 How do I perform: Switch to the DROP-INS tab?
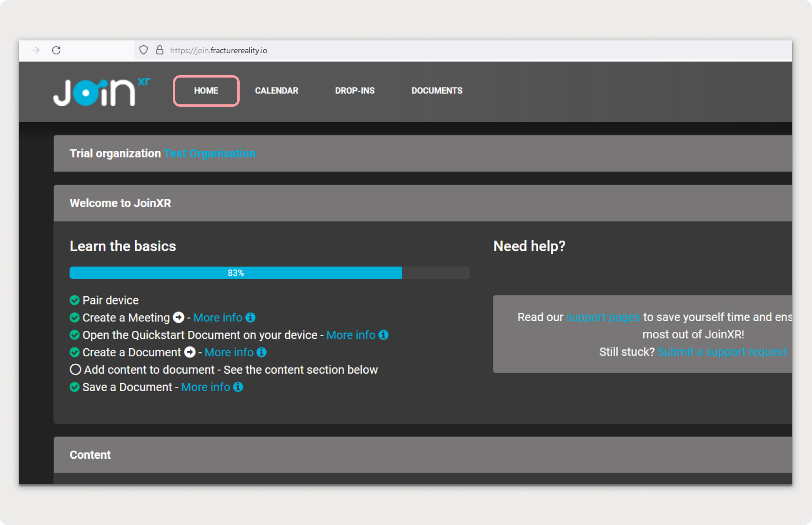355,91
